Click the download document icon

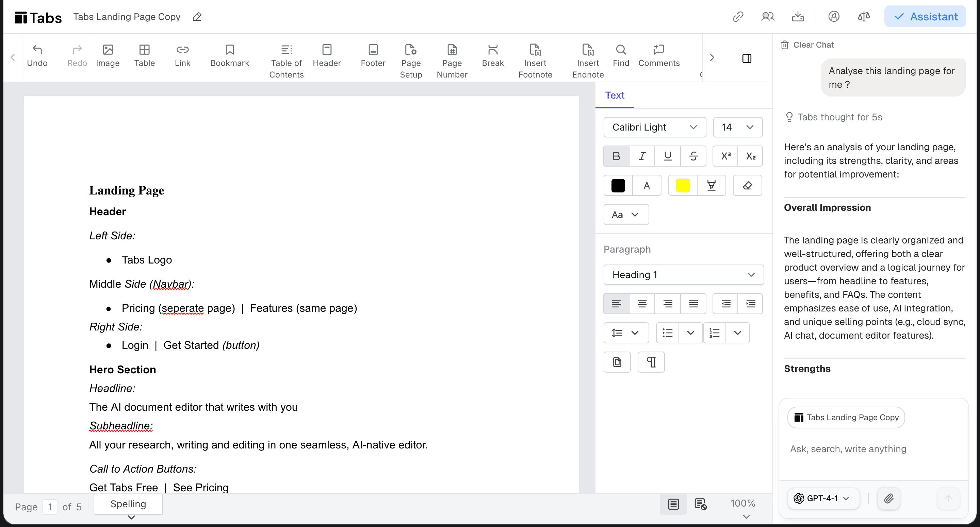tap(797, 17)
